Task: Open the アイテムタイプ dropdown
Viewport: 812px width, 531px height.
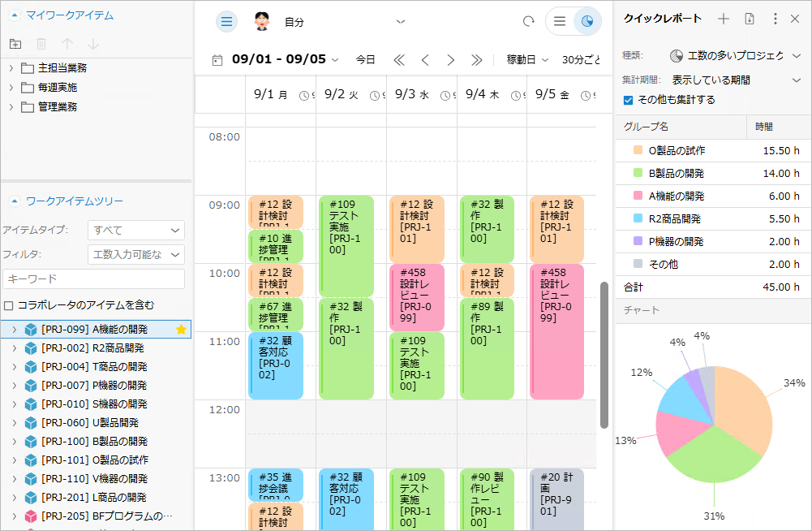Action: [x=135, y=231]
